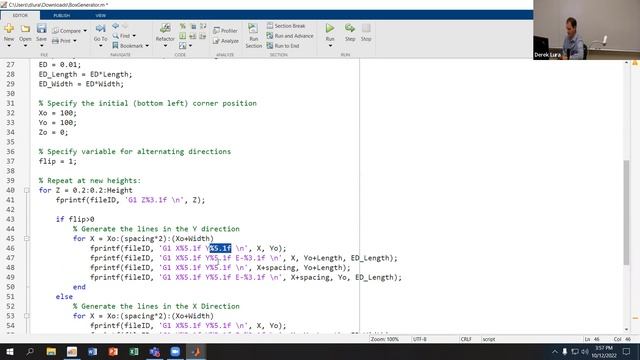Click the Bookmark button

click(x=128, y=46)
